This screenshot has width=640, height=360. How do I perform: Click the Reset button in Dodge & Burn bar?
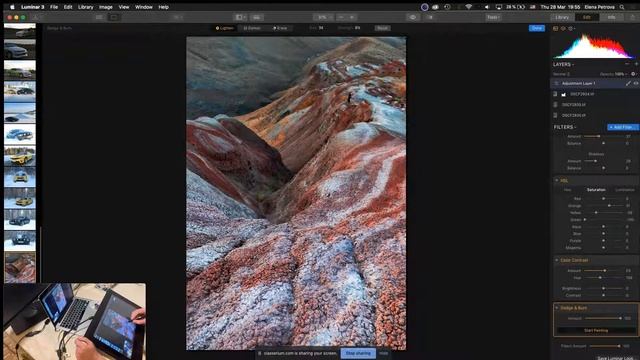[x=382, y=28]
